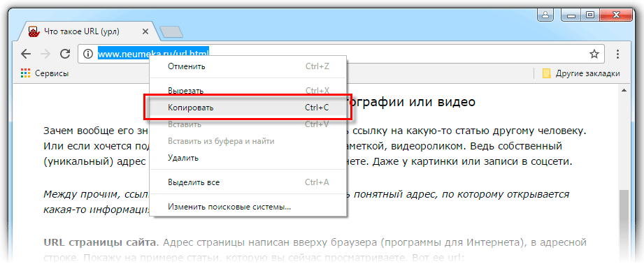This screenshot has width=644, height=264.
Task: Choose Удалить in the context menu
Action: coord(249,158)
